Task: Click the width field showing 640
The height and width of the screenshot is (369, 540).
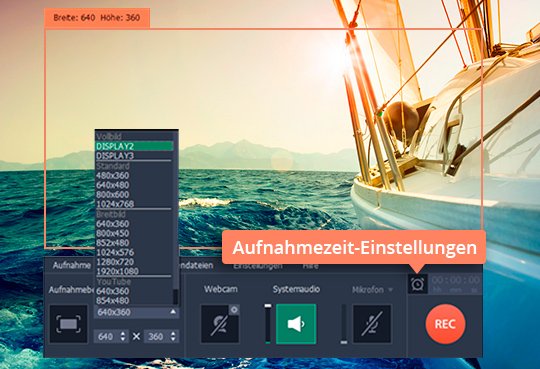Action: pos(107,336)
